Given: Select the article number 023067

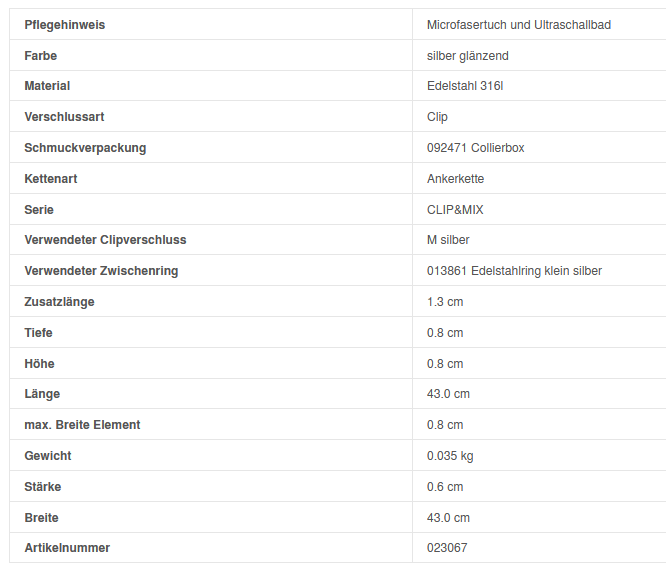Looking at the screenshot, I should point(446,548).
